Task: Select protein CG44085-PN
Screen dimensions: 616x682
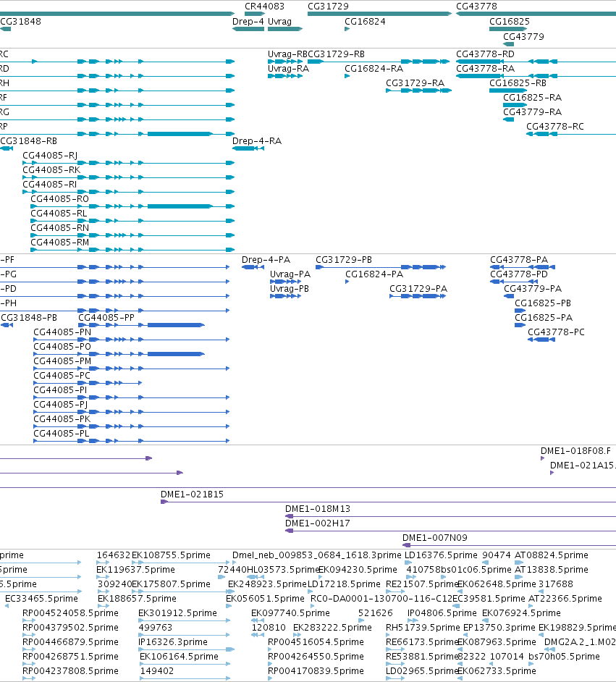Action: (62, 332)
